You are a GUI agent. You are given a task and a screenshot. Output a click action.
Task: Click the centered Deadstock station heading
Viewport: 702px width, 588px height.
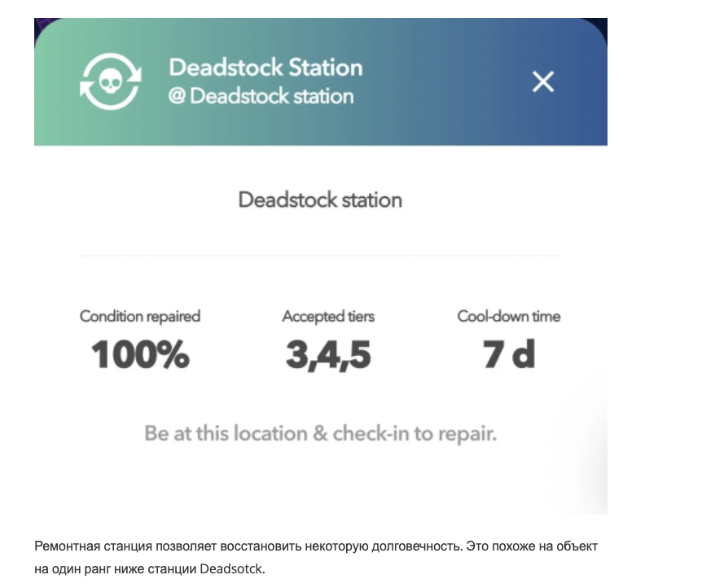coord(320,200)
